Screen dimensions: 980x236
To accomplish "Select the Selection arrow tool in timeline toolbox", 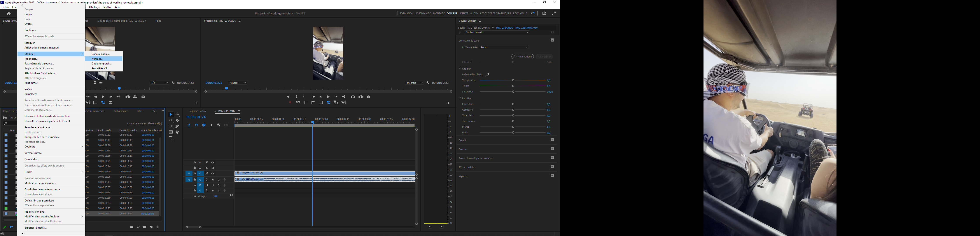I will (x=171, y=114).
